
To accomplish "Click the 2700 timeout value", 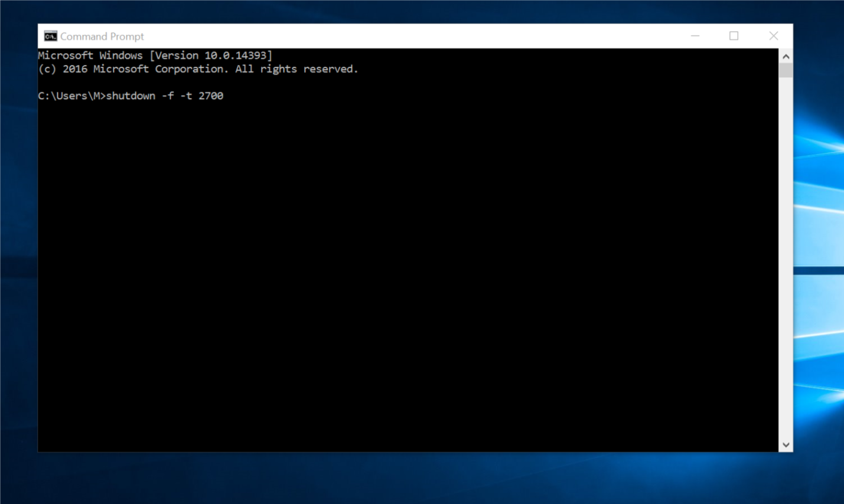I will [x=211, y=96].
